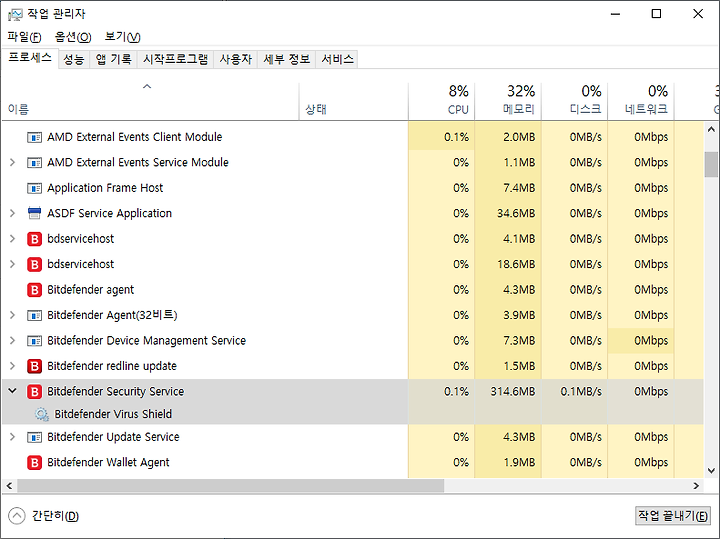Switch to the 시작프로그램 tab
720x539 pixels.
[x=175, y=59]
